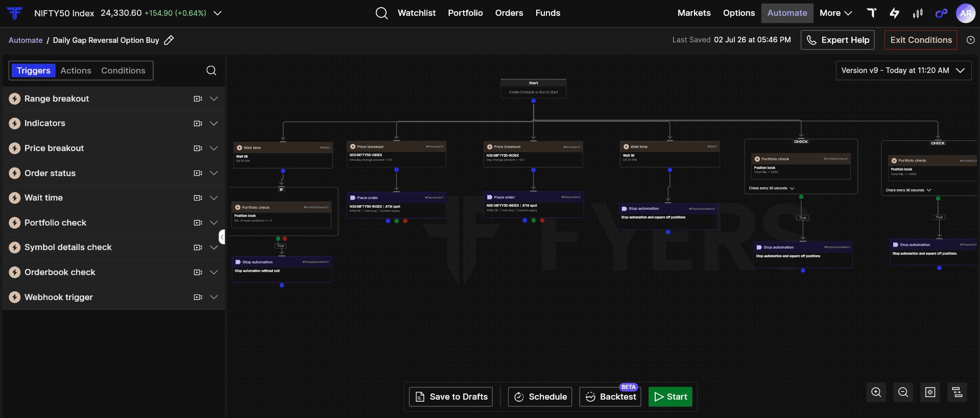
Task: Open the Markets page
Action: click(694, 13)
